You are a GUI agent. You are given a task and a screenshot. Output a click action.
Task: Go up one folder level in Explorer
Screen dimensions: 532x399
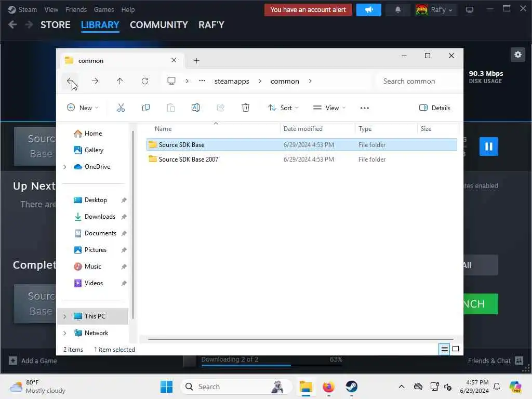pyautogui.click(x=120, y=81)
